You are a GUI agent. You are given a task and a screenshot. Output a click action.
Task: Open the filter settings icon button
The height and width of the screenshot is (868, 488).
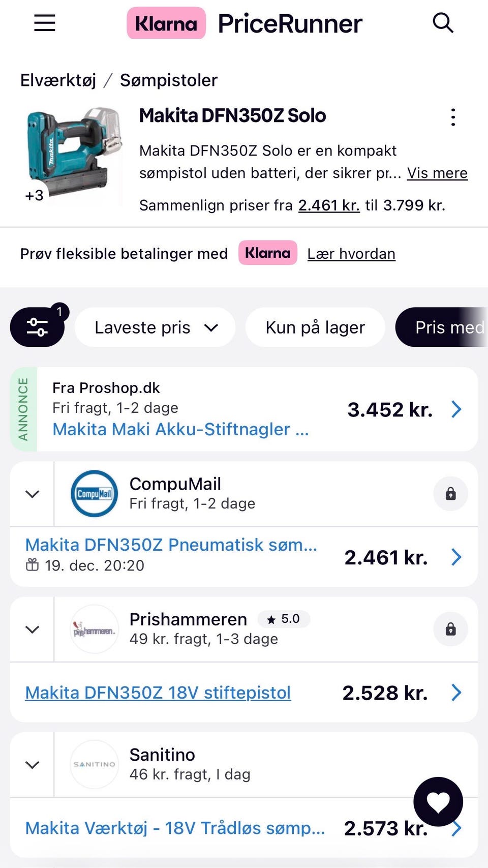(37, 327)
